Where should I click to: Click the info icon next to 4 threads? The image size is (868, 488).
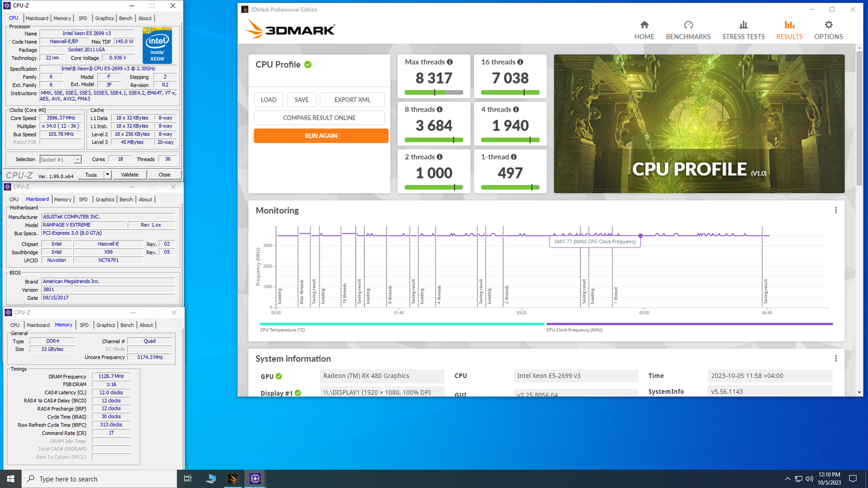coord(516,109)
